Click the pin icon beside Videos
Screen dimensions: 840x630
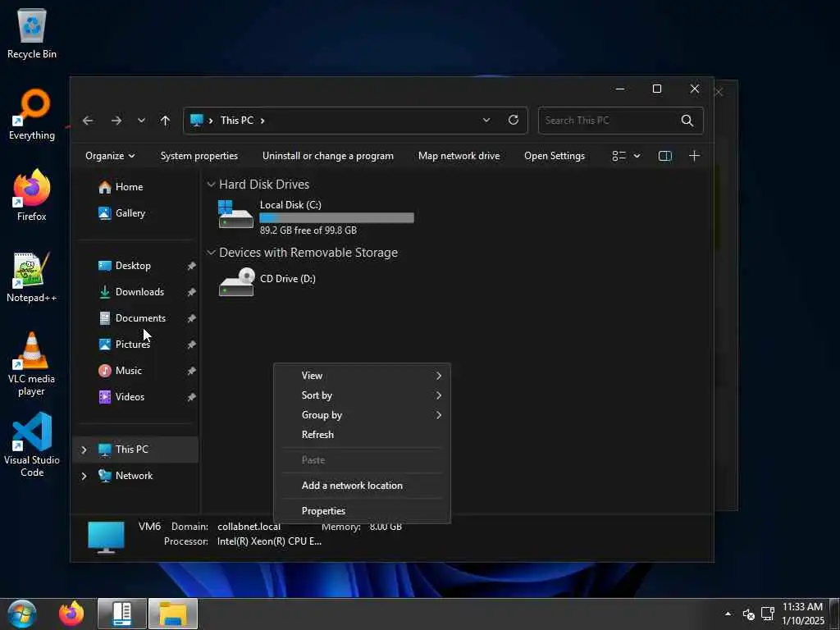coord(191,397)
